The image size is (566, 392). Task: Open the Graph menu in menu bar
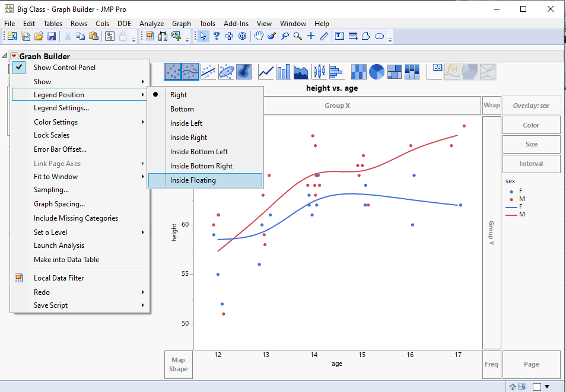[x=182, y=24]
